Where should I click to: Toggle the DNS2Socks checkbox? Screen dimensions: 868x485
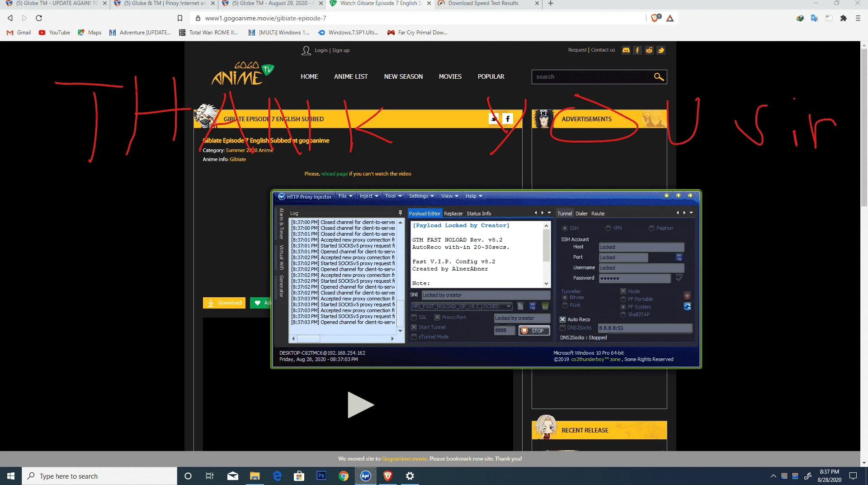pyautogui.click(x=563, y=328)
